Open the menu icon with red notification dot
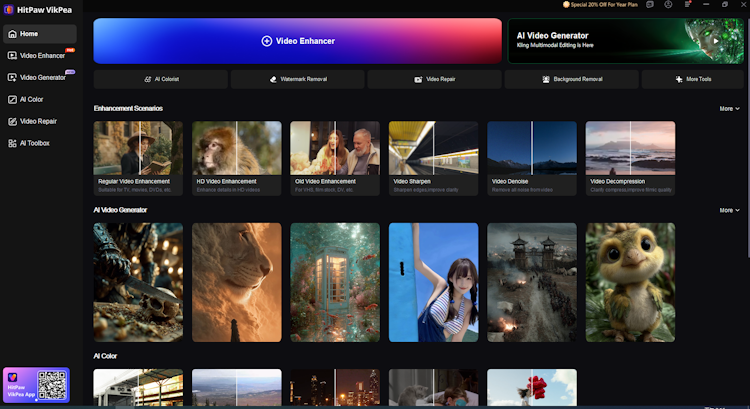 (x=687, y=4)
